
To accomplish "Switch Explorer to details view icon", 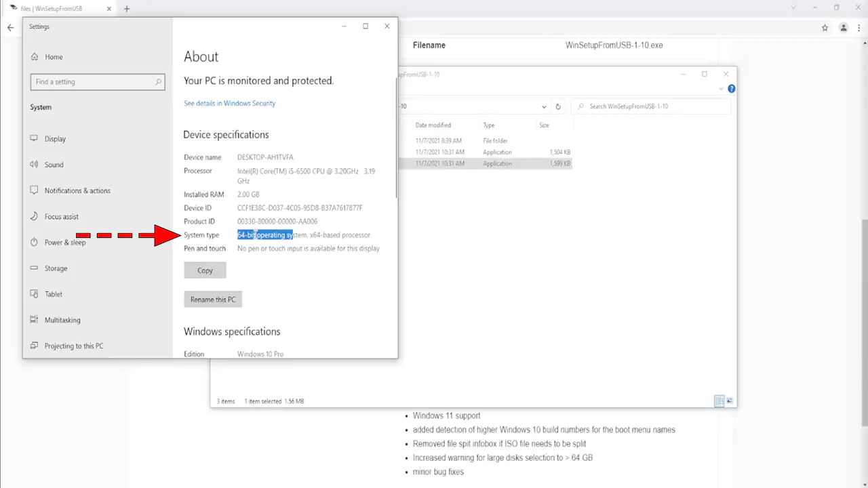I will (719, 401).
